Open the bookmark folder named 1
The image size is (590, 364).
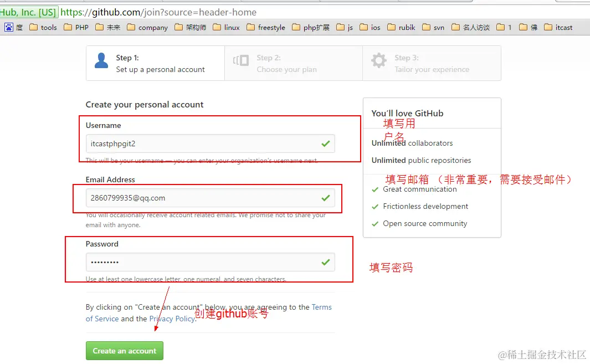click(504, 28)
